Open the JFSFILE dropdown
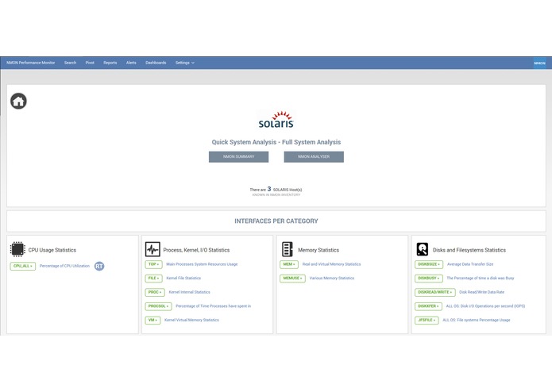The width and height of the screenshot is (552, 392). click(427, 321)
